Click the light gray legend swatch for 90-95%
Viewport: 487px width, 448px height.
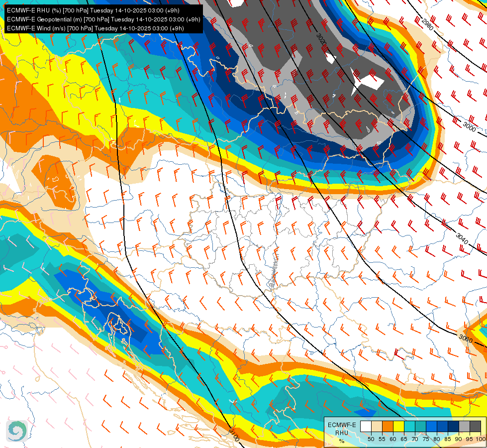point(465,426)
